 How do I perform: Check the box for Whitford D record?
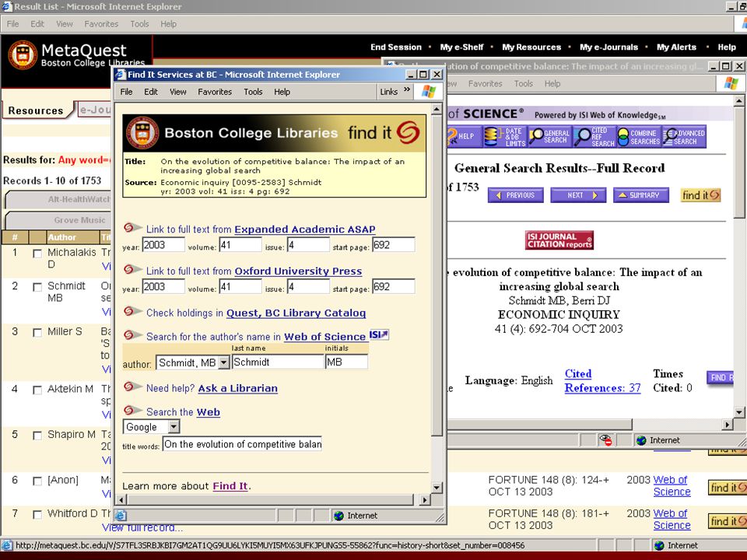[37, 515]
